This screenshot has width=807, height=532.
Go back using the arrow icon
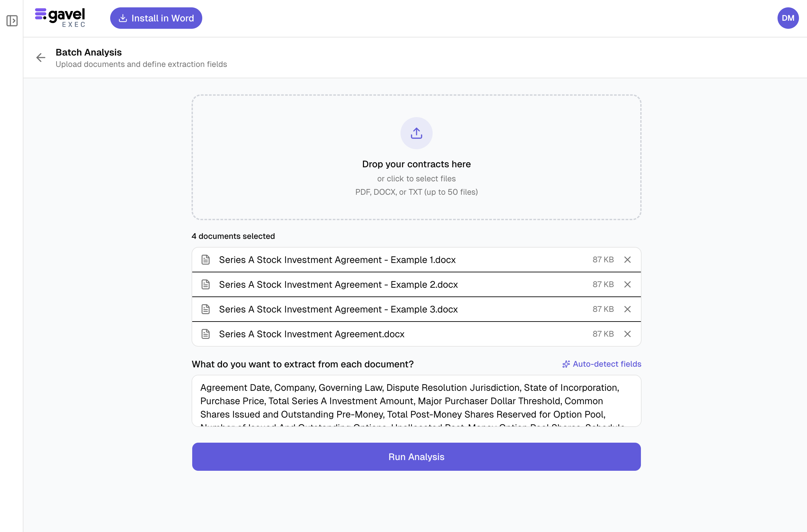point(41,57)
